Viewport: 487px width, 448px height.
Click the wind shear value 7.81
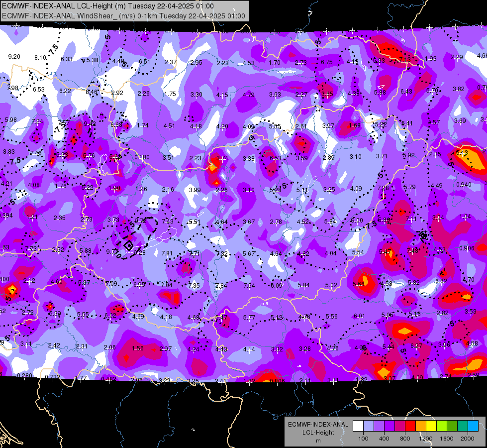[167, 253]
